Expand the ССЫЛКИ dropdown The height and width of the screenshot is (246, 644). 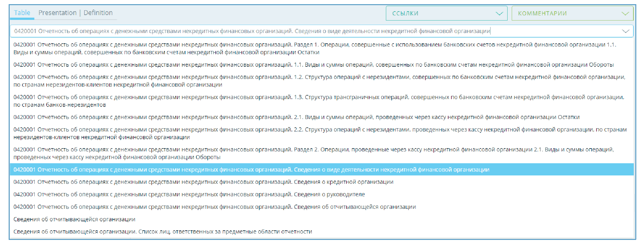click(446, 13)
